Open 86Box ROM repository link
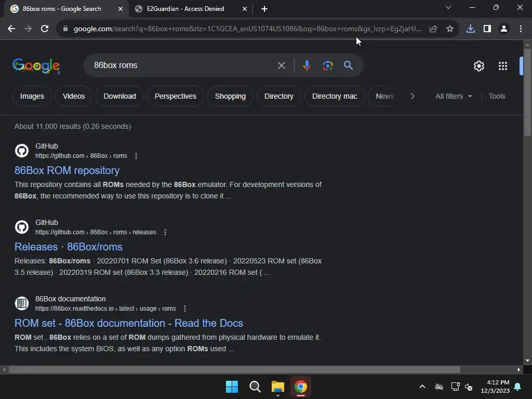The image size is (532, 399). pyautogui.click(x=67, y=170)
